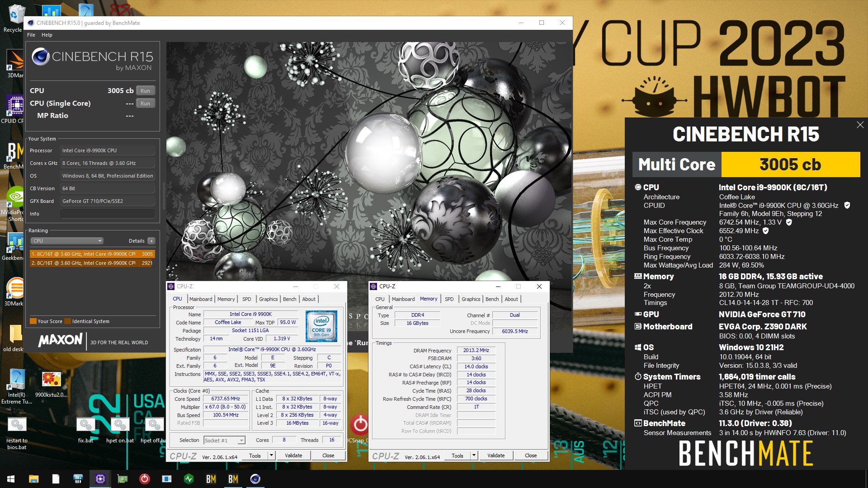Open Tools dropdown arrow in left CPU-Z window
This screenshot has width=868, height=488.
(x=271, y=455)
